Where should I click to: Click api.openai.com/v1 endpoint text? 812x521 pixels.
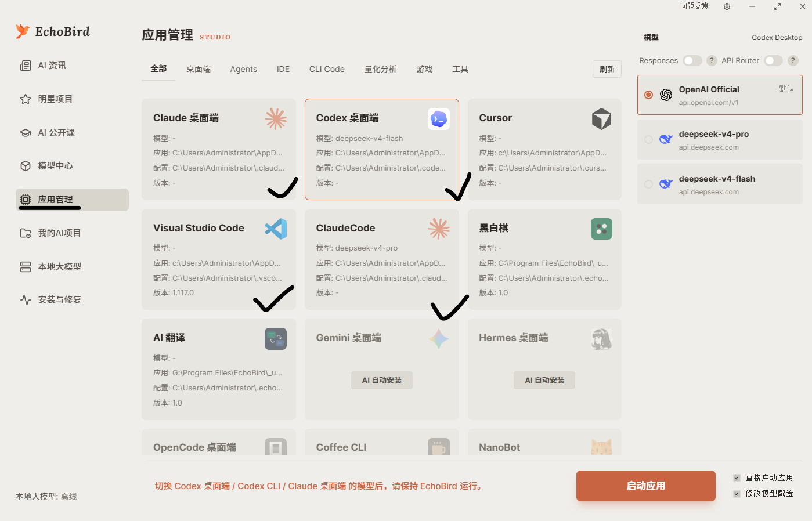pyautogui.click(x=709, y=103)
